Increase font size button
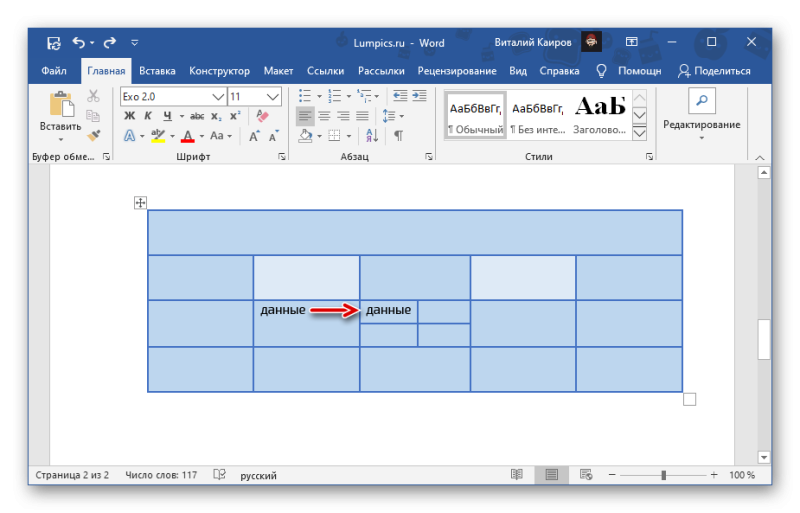The height and width of the screenshot is (513, 800). (254, 136)
